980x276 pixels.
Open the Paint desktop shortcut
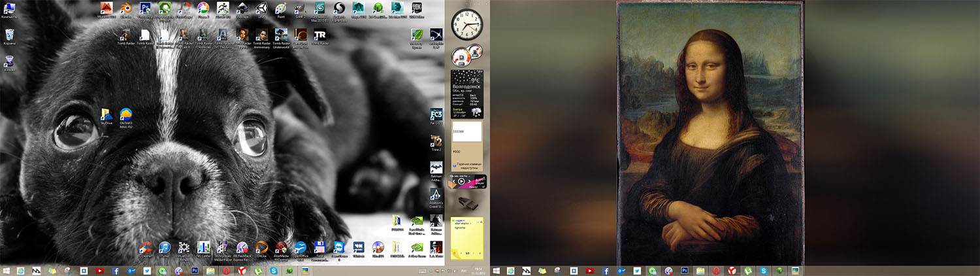281,9
